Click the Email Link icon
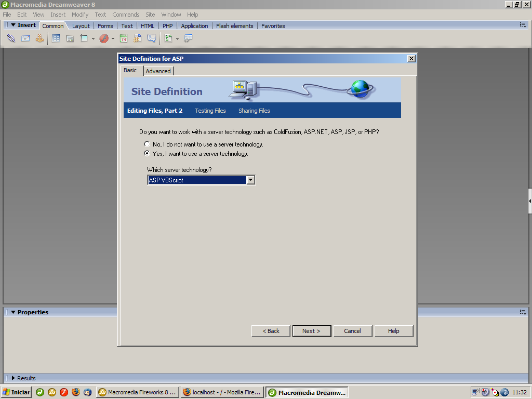The image size is (532, 399). [25, 38]
